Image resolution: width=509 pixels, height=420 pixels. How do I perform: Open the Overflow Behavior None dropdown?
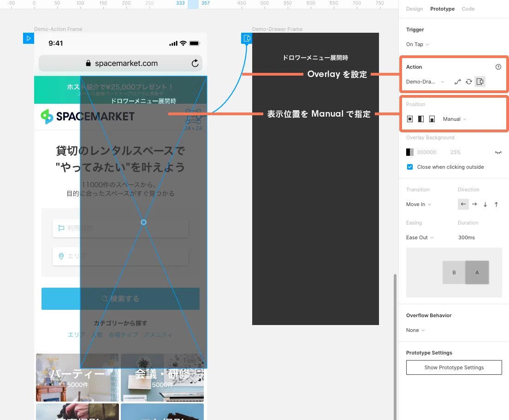pyautogui.click(x=415, y=330)
